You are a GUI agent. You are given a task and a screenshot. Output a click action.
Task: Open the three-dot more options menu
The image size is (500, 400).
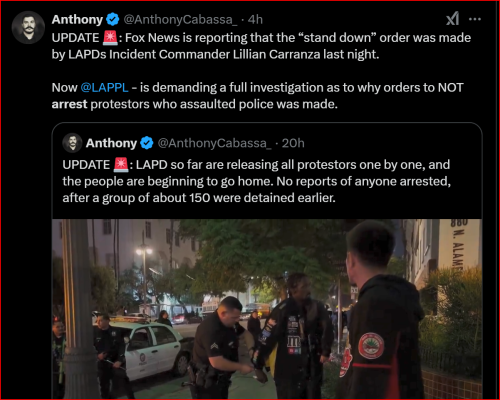pyautogui.click(x=475, y=19)
